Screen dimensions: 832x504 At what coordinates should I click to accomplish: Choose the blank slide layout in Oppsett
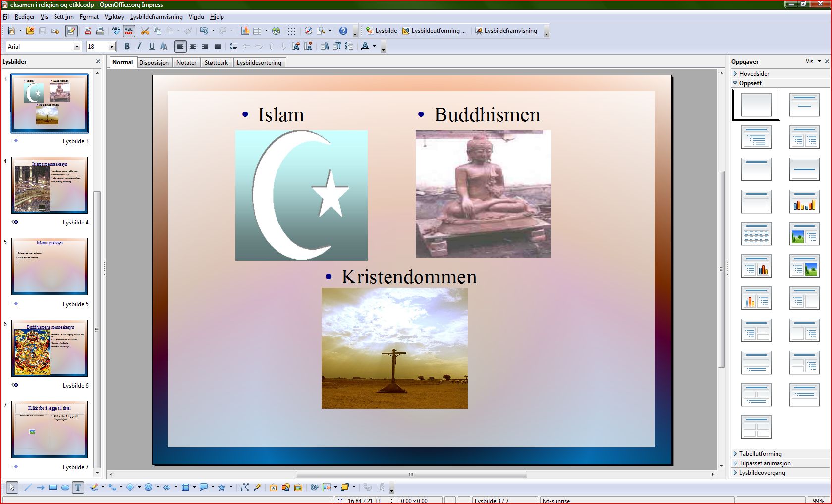point(756,105)
